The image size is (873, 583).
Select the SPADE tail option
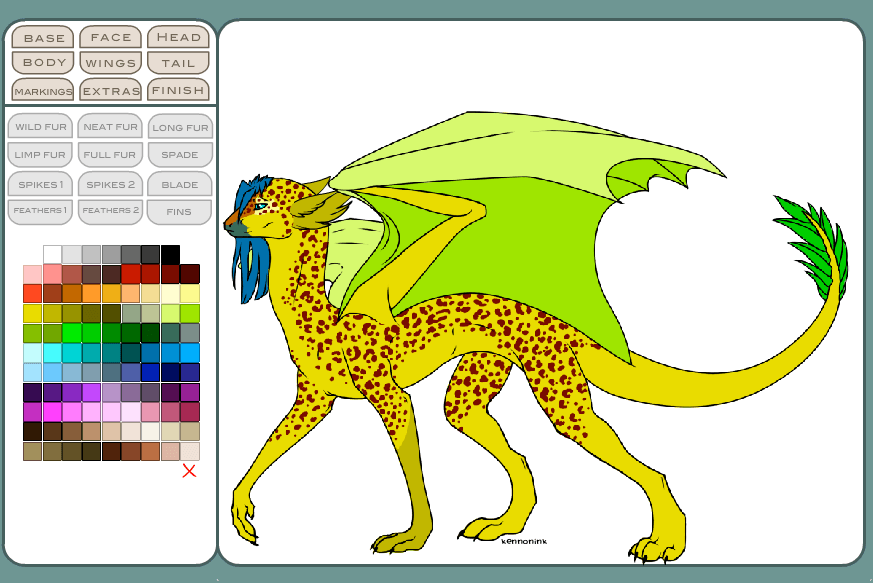pos(180,153)
